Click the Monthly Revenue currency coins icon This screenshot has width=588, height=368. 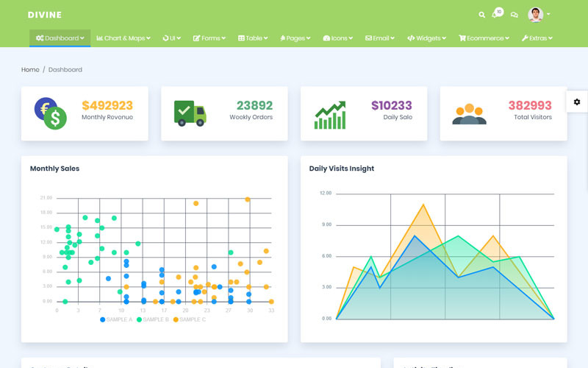(50, 113)
